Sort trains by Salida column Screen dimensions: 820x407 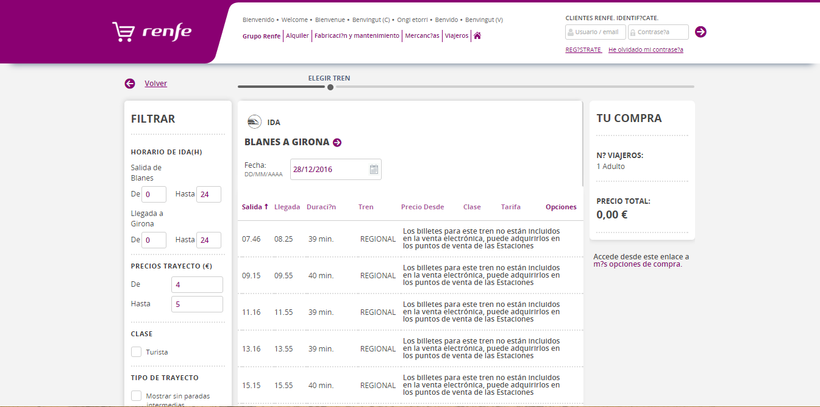click(x=254, y=207)
